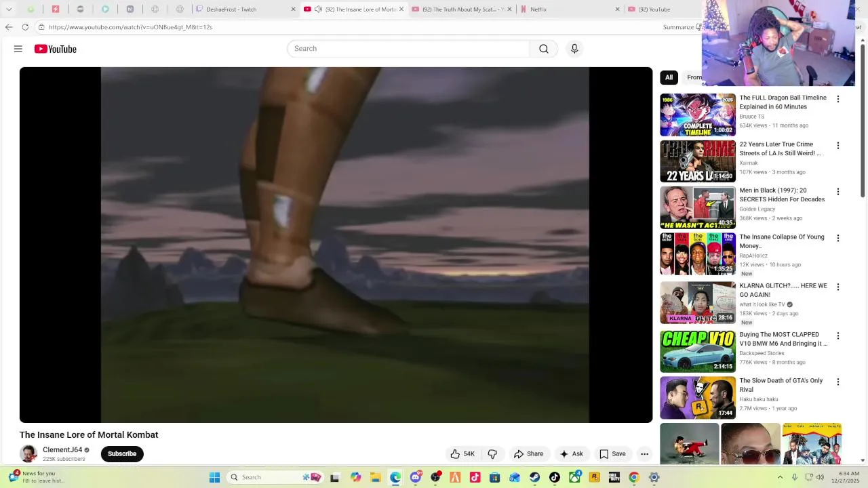Go to the YouTube home logo
Viewport: 868px width, 488px height.
(56, 49)
